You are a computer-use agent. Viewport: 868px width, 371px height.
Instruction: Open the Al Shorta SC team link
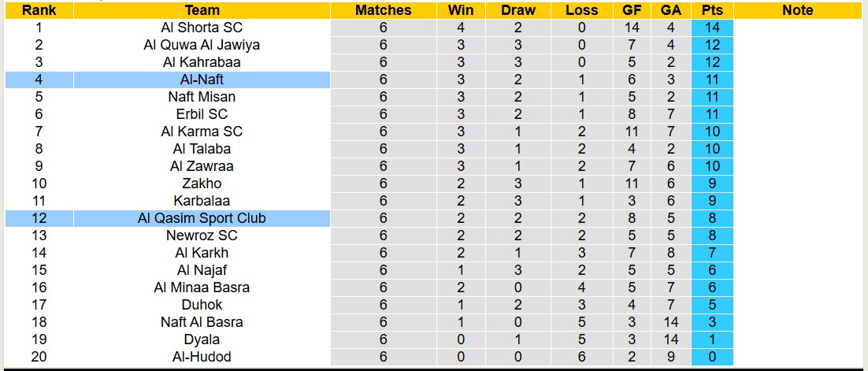click(x=202, y=28)
